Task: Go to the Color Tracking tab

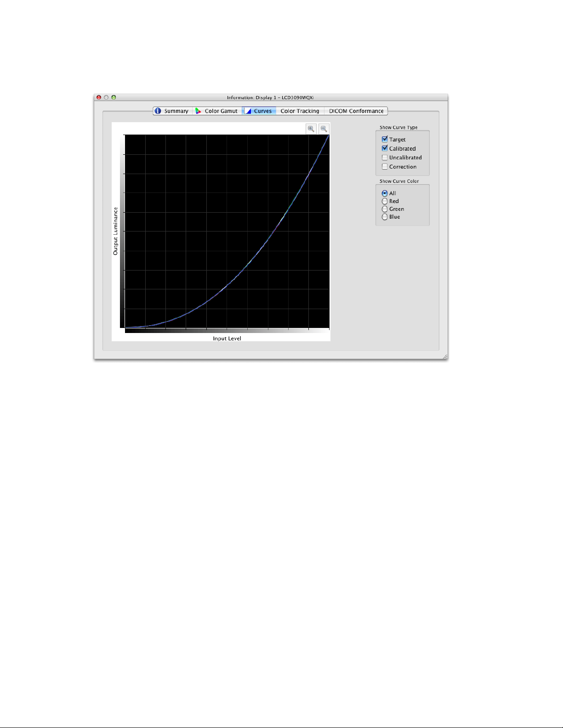Action: point(300,111)
